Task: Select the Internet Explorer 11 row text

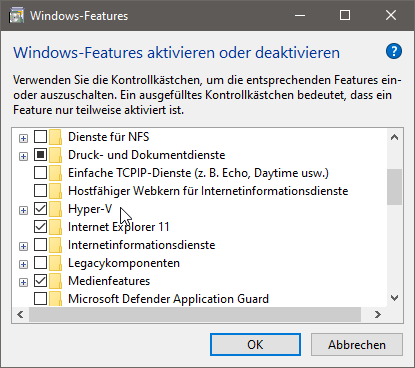Action: (119, 227)
